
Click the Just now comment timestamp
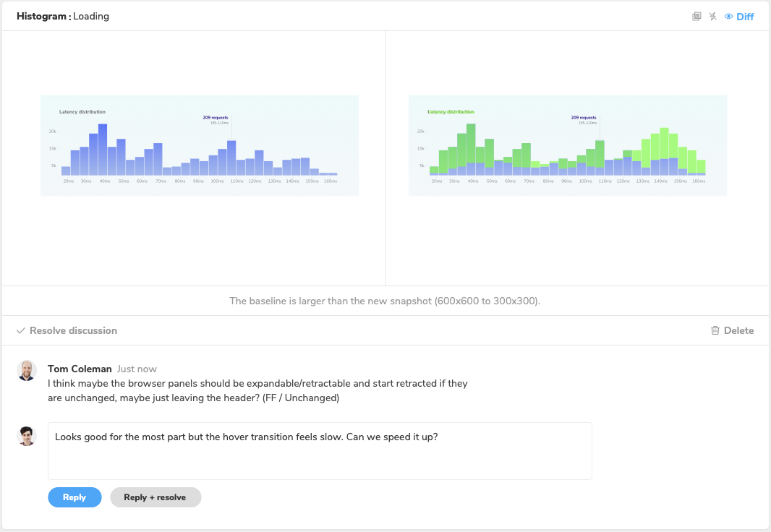137,369
